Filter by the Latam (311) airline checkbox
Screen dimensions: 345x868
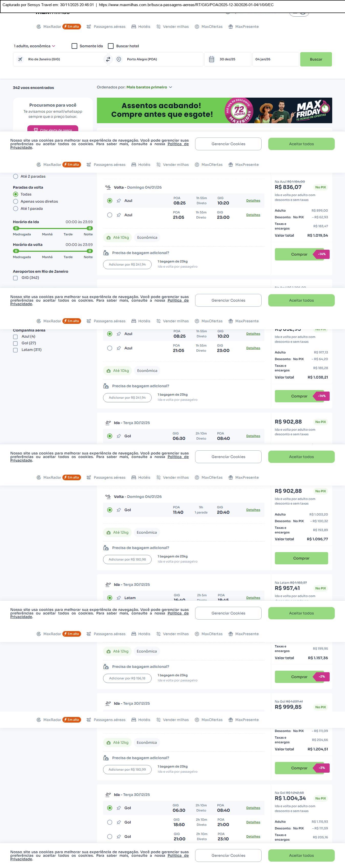(15, 350)
